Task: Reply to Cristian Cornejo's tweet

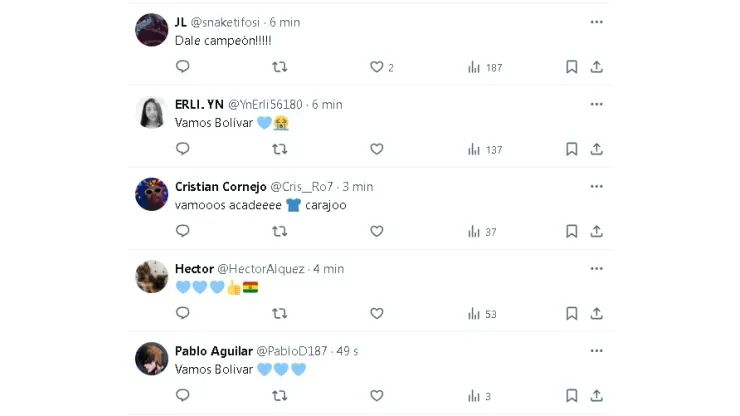Action: pyautogui.click(x=183, y=231)
